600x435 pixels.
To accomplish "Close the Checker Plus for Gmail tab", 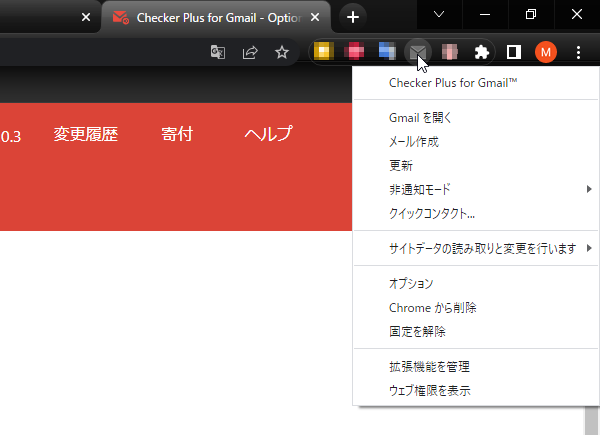I will coord(318,17).
